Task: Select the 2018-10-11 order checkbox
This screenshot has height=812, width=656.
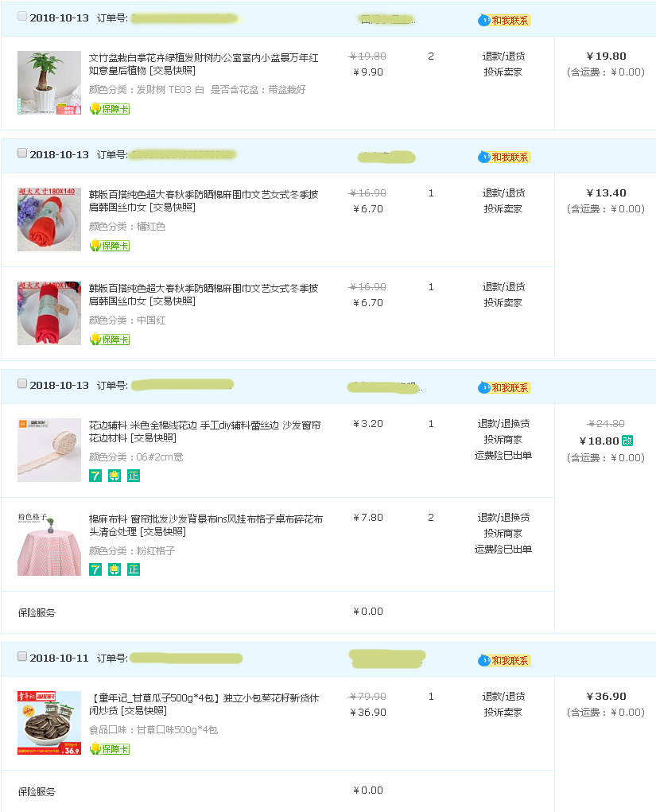Action: pos(22,656)
